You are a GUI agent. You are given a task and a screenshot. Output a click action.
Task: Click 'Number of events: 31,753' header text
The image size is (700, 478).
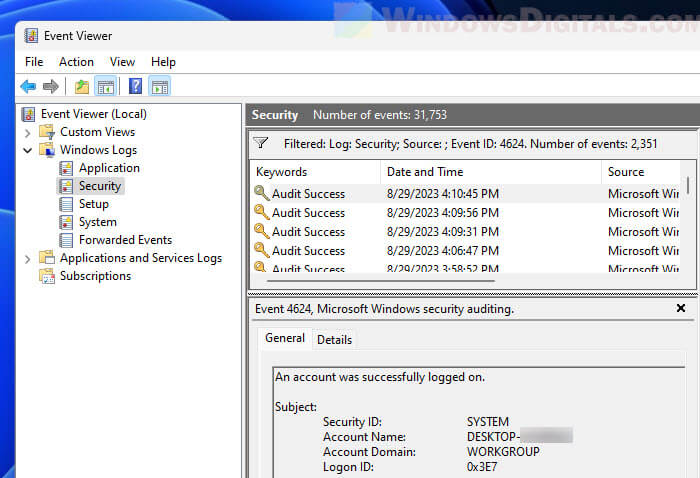380,115
